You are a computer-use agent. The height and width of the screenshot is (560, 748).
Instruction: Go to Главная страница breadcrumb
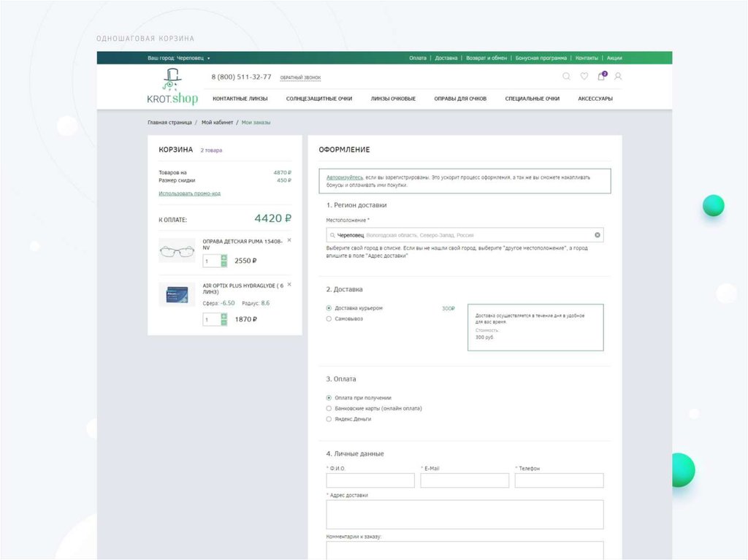[x=169, y=123]
